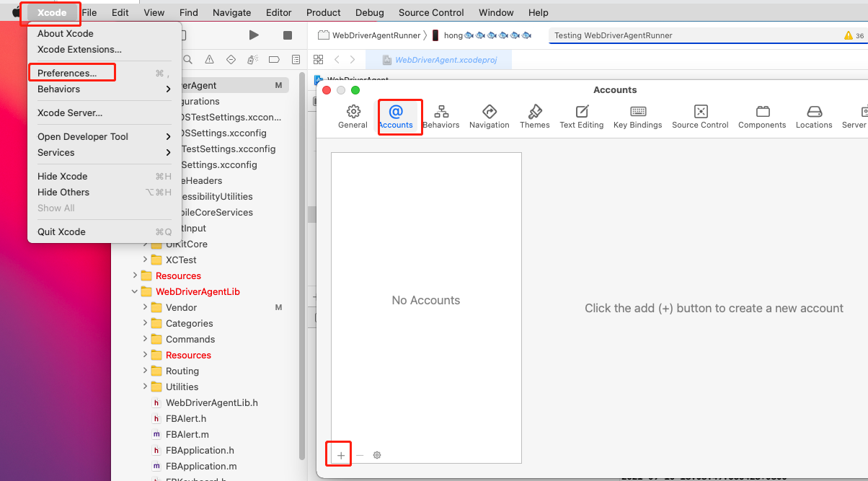Image resolution: width=868 pixels, height=481 pixels.
Task: Choose the hong device destination in toolbar
Action: [x=482, y=35]
